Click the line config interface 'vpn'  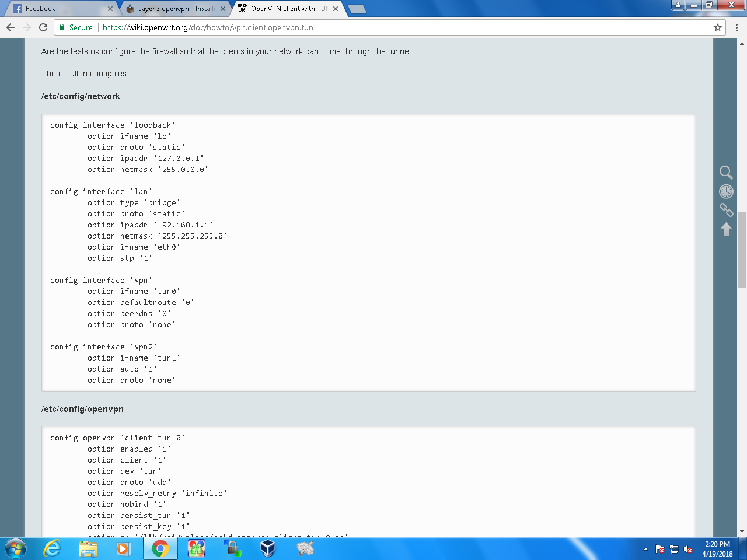tap(101, 280)
